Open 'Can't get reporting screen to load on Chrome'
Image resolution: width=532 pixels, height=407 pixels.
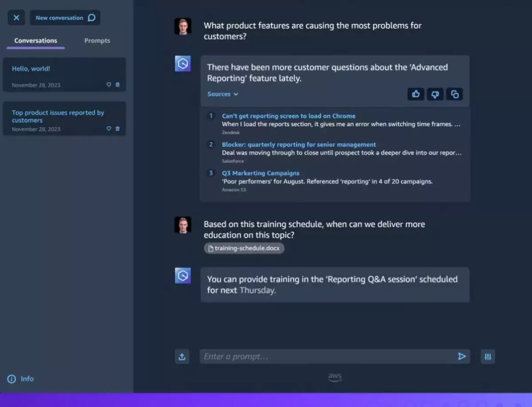(x=289, y=116)
